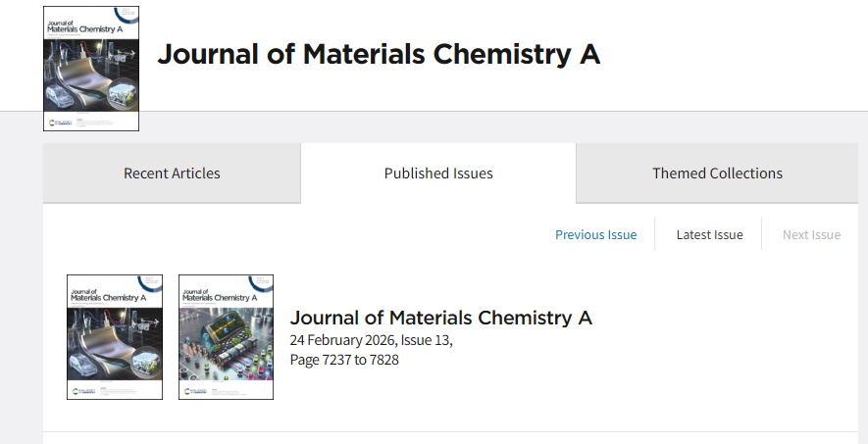Viewport: 868px width, 444px height.
Task: Select the Published Issues tab
Action: 438,173
